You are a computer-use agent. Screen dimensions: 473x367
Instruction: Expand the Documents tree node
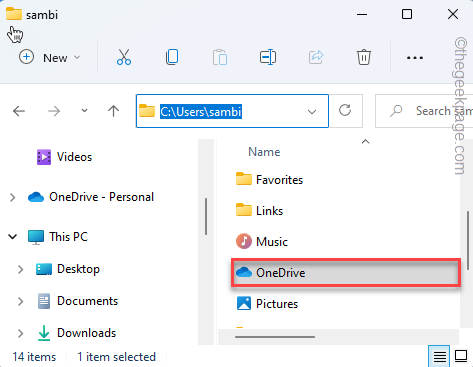click(x=20, y=301)
